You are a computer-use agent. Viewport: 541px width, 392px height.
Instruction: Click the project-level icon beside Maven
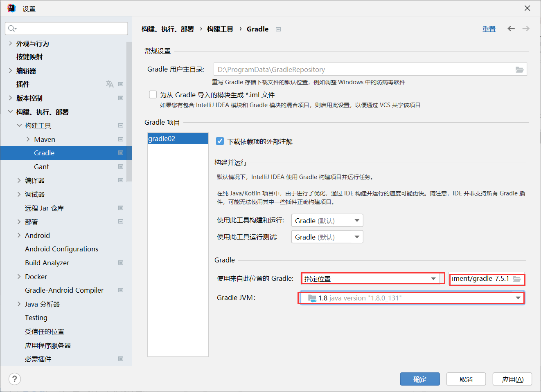click(x=121, y=139)
